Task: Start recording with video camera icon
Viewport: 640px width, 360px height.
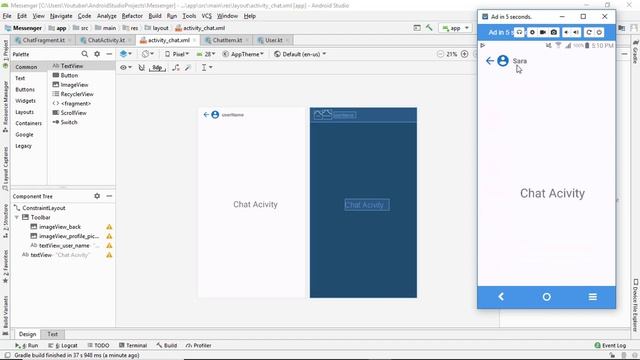Action: point(543,32)
